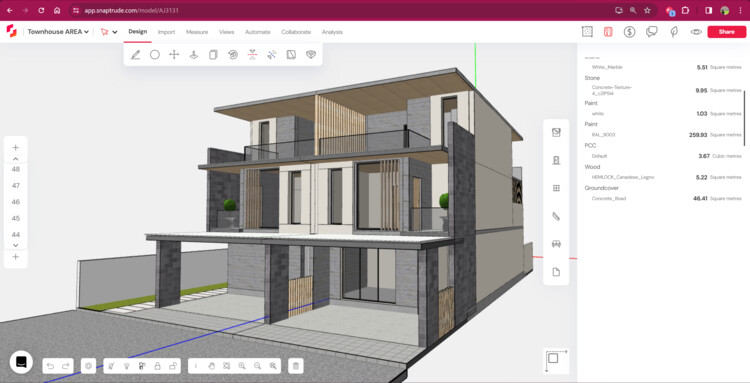Open the materials library sidebar icon
Screen dimensions: 750x383
tap(556, 132)
